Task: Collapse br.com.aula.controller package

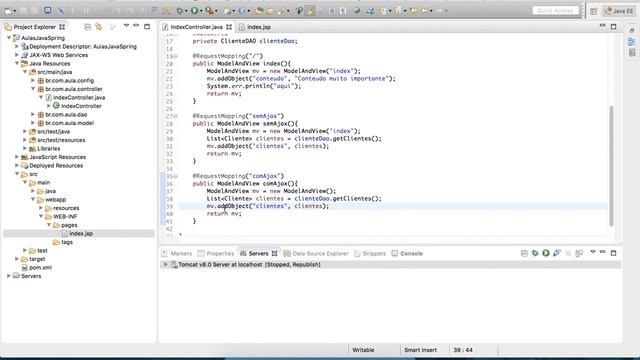Action: 33,89
